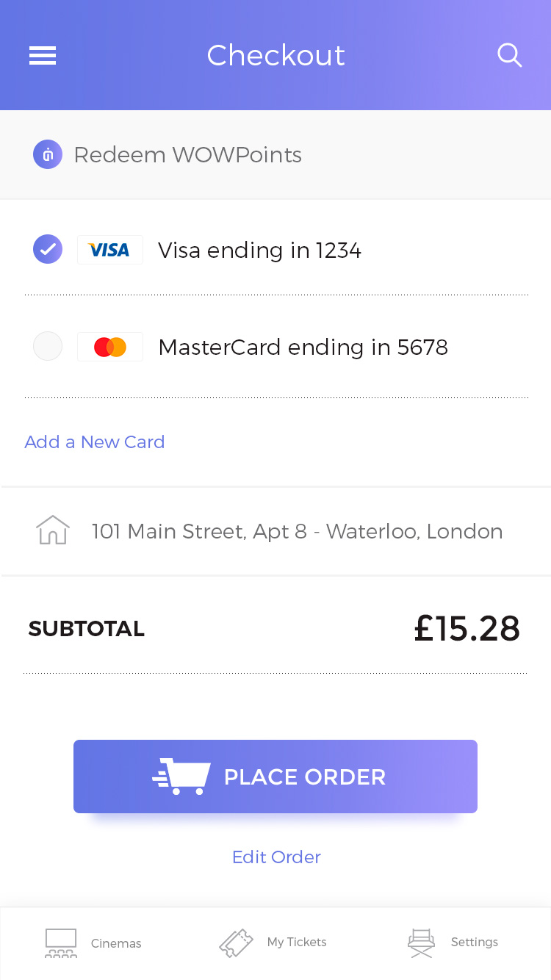Screen dimensions: 551x980
Task: Click the MasterCard logo
Action: (x=109, y=347)
